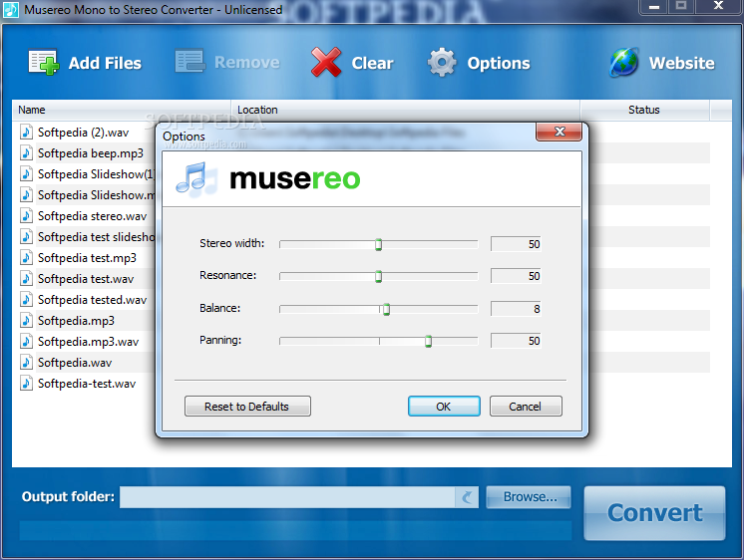Click the Add Files icon

point(44,62)
